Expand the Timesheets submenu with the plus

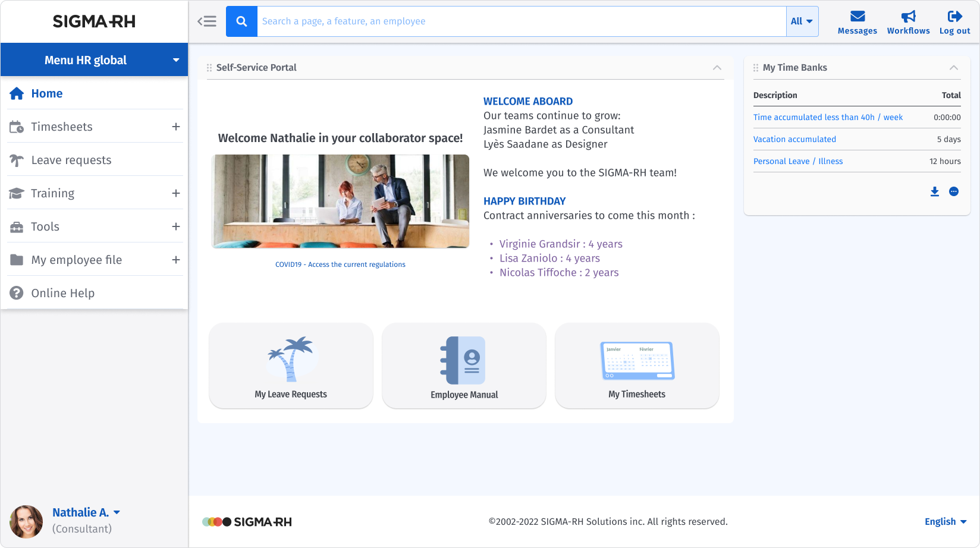coord(176,126)
